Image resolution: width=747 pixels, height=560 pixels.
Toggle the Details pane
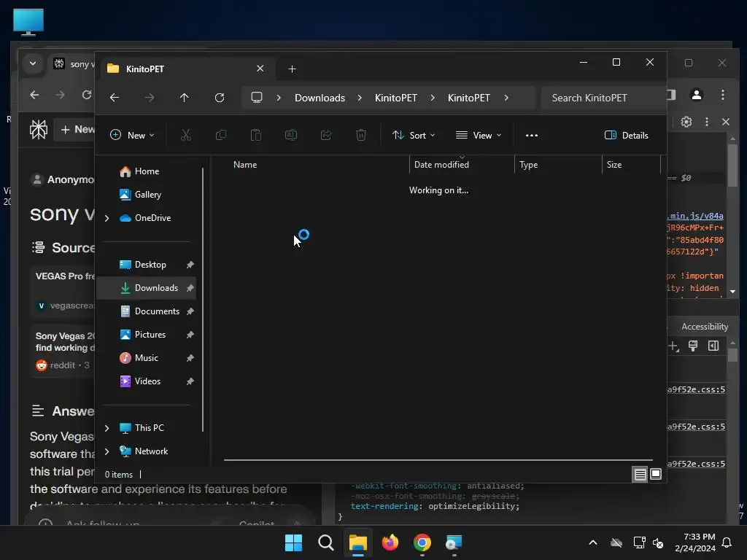pos(626,135)
